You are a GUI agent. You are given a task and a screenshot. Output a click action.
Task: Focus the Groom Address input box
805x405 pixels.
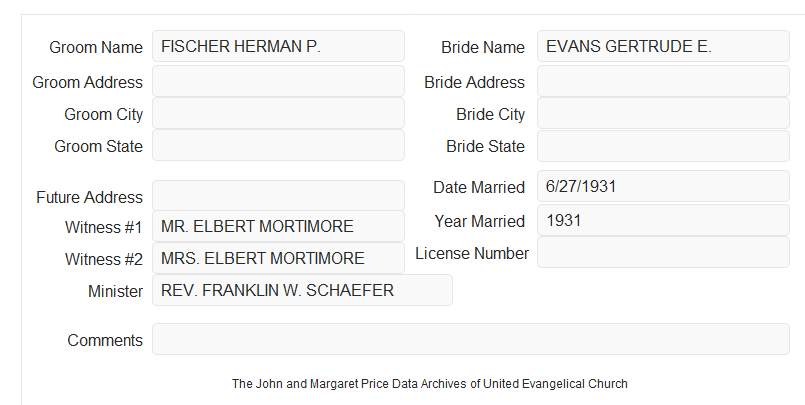(x=278, y=81)
